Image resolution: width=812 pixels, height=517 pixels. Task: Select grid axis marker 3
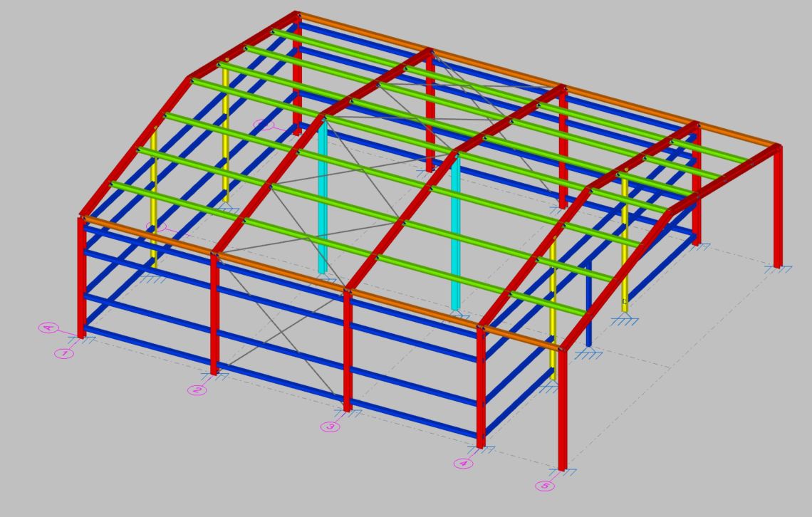click(x=329, y=427)
